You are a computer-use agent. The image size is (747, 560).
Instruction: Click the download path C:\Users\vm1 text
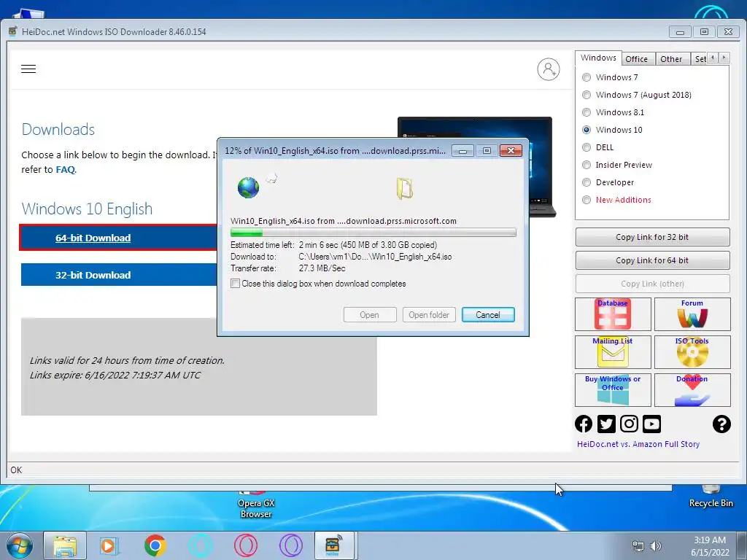[375, 257]
